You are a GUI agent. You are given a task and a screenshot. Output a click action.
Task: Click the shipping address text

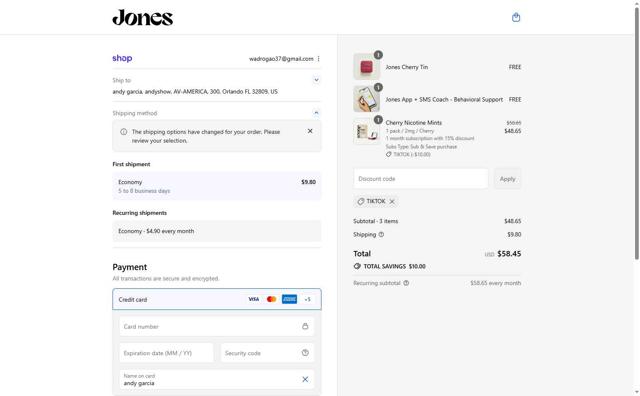(195, 91)
